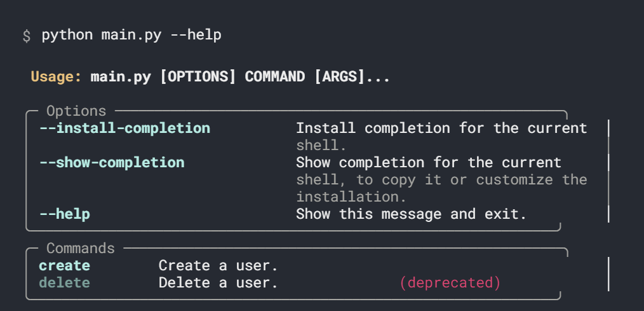The image size is (644, 311).
Task: Click 'shell, to copy it or customize the' line
Action: point(441,180)
